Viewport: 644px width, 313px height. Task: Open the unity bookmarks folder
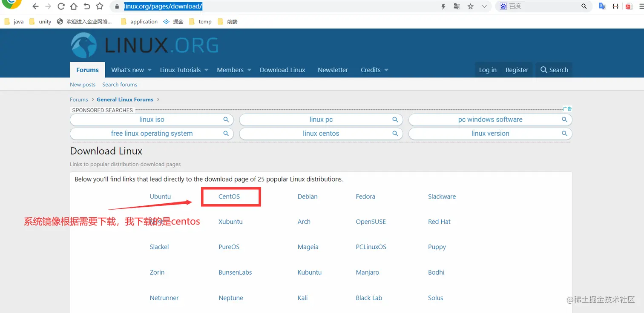pyautogui.click(x=40, y=22)
